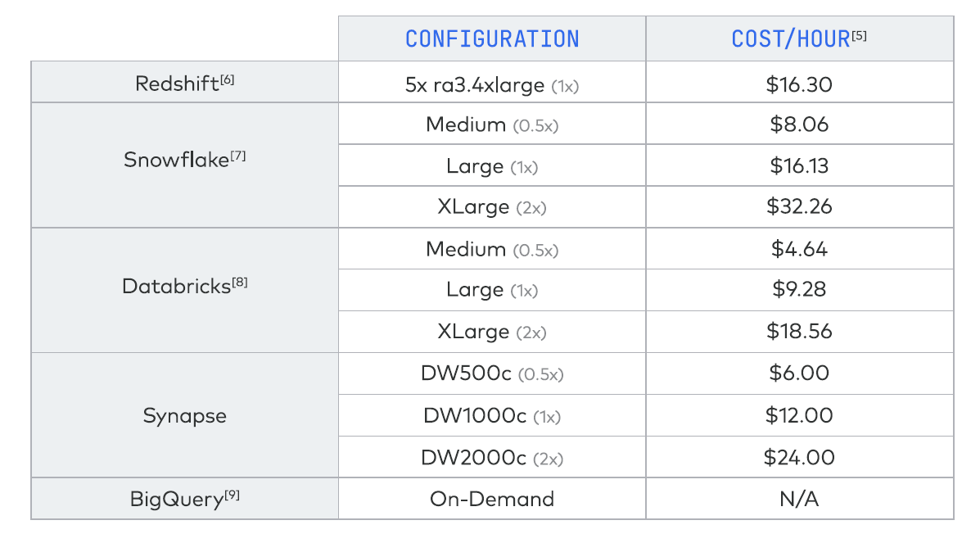Click the $16.30 Redshift cost cell
The height and width of the screenshot is (543, 980).
[799, 84]
